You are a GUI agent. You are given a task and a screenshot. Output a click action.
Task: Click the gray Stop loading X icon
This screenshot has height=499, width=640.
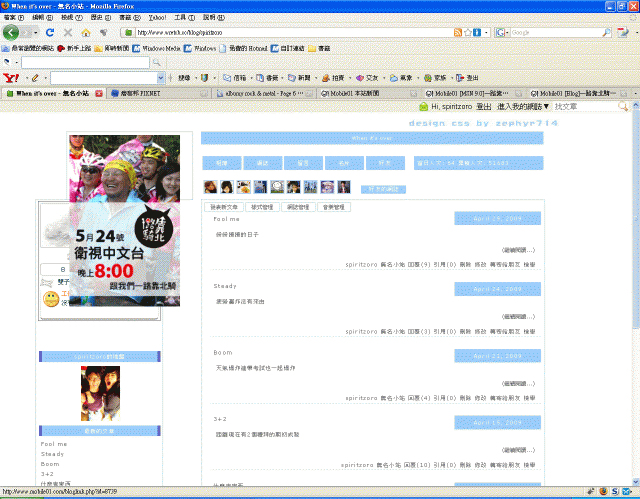[x=68, y=33]
